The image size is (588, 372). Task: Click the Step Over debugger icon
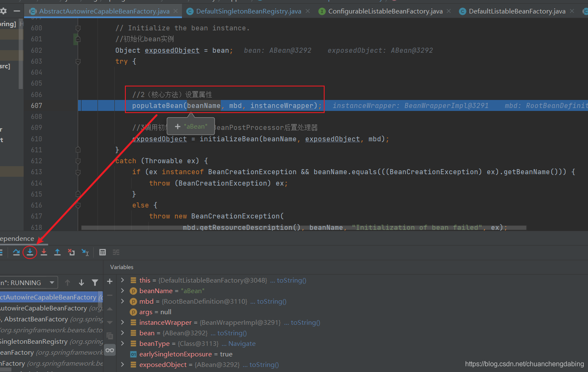click(x=16, y=252)
